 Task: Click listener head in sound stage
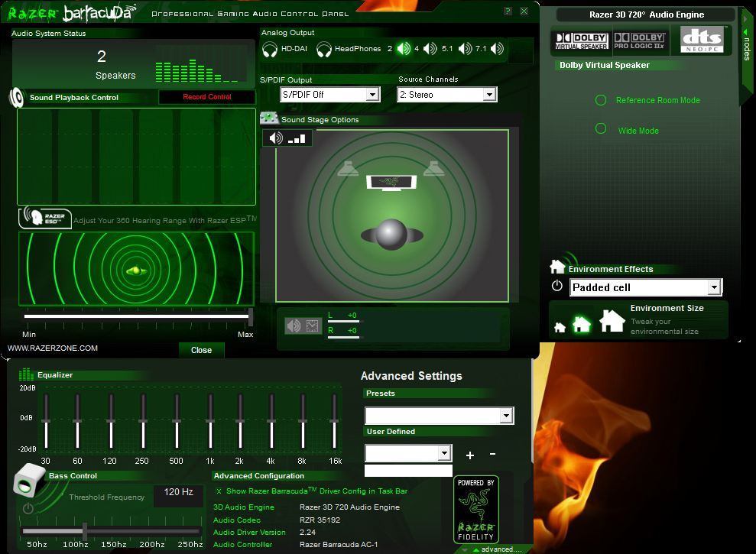click(x=391, y=235)
